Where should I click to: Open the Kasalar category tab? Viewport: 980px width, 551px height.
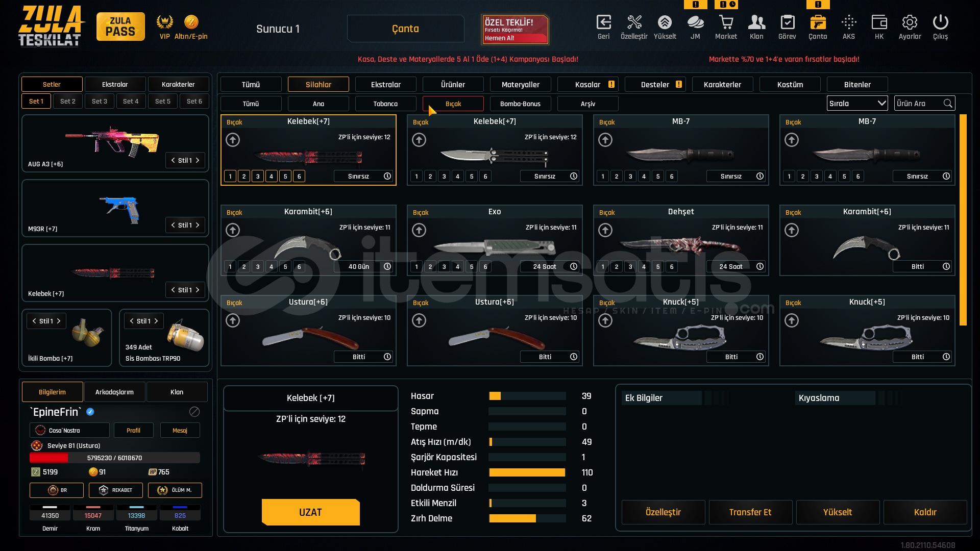pos(587,85)
